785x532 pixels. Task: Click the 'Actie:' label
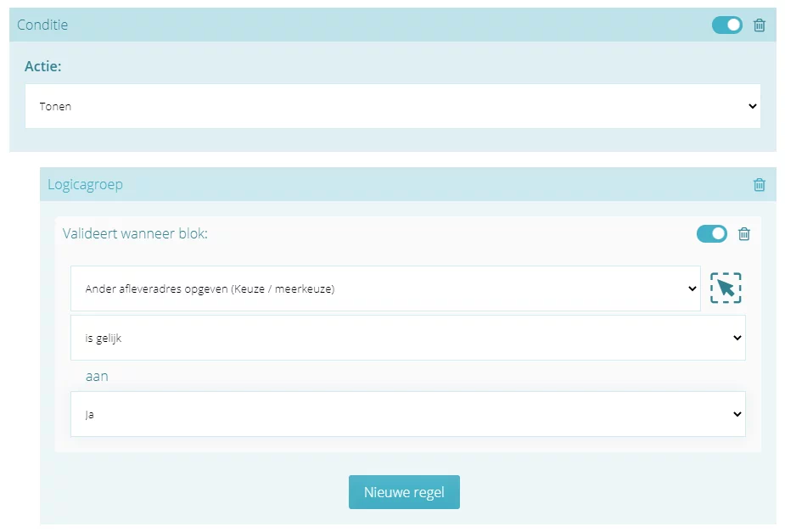[43, 66]
